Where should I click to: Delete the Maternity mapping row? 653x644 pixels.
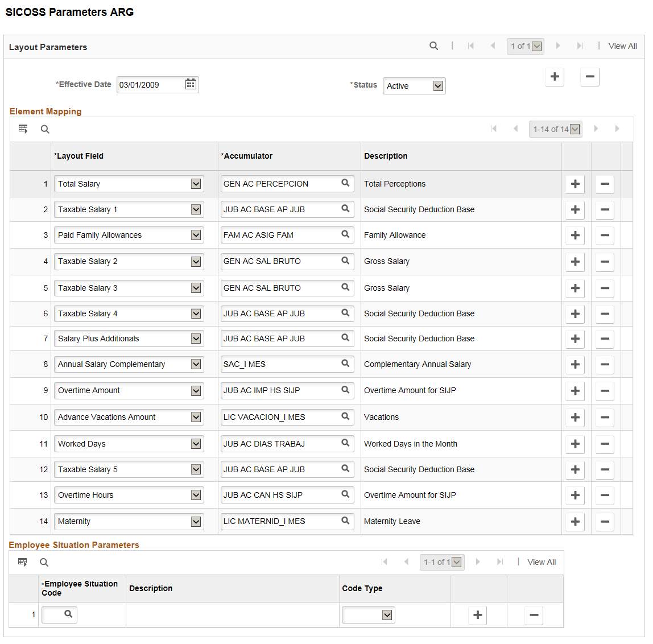click(605, 522)
